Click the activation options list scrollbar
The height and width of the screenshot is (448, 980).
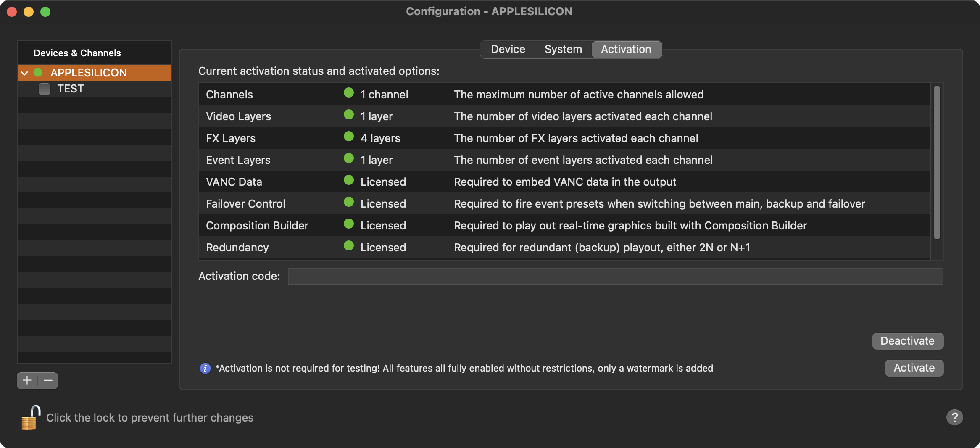coord(937,163)
